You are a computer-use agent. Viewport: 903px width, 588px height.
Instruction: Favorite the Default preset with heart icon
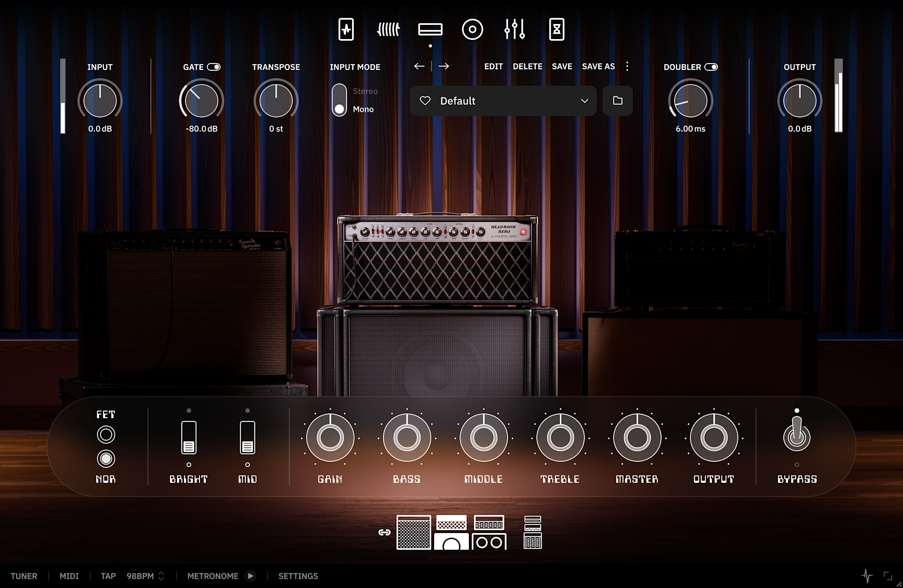[425, 101]
